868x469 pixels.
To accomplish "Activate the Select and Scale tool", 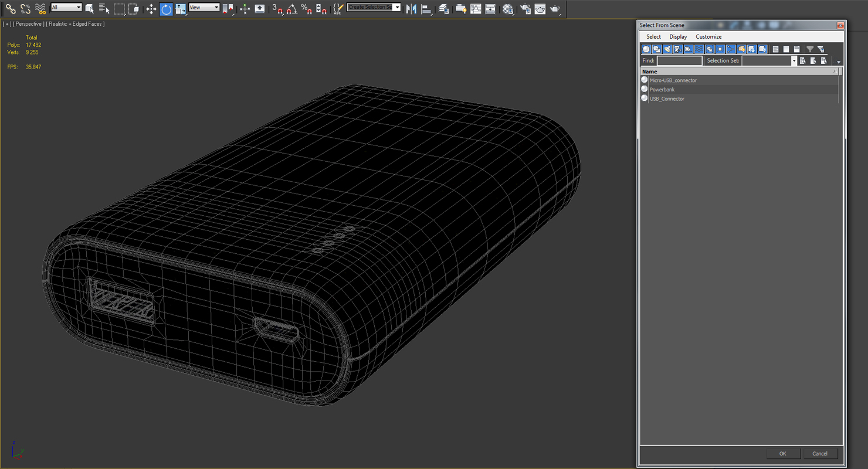I will pos(181,9).
